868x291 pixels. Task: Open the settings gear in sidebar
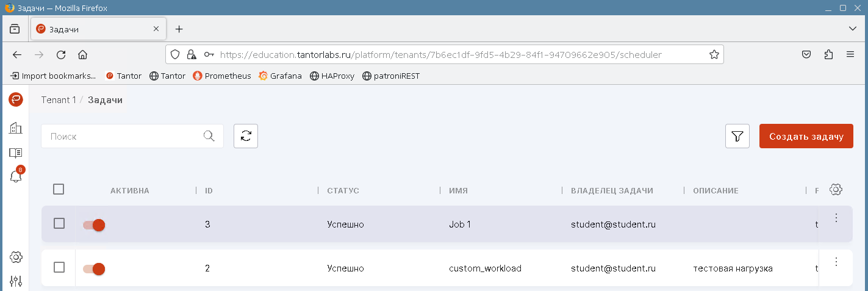(16, 257)
